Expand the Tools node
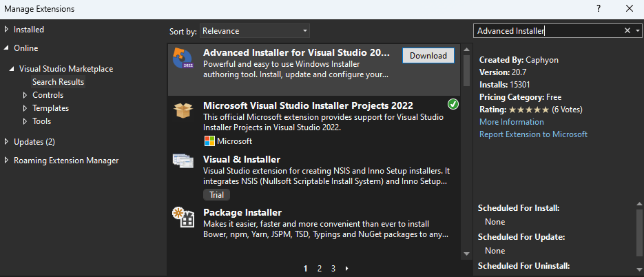644x277 pixels. coord(25,121)
